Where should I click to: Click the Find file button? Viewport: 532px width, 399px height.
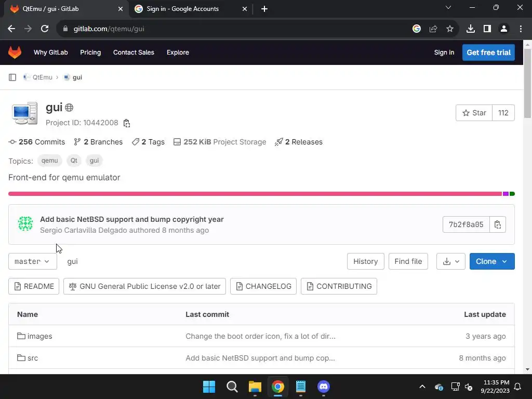click(x=408, y=261)
